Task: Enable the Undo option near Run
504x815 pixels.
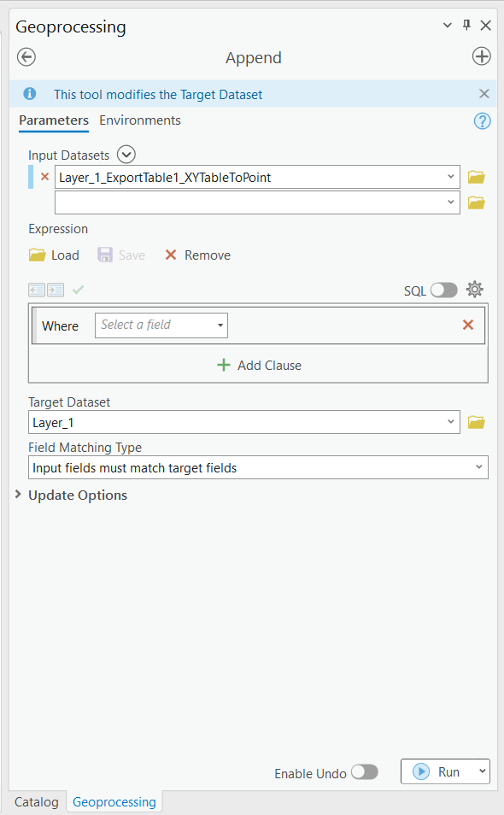Action: coord(365,771)
